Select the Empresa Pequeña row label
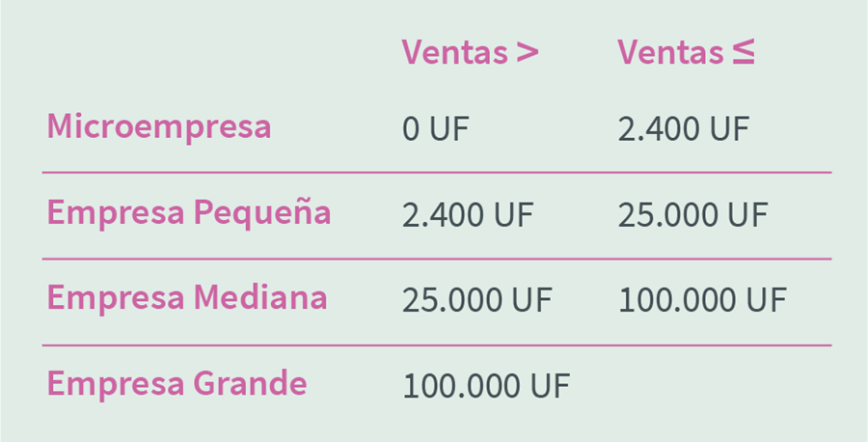Image resolution: width=868 pixels, height=442 pixels. (x=189, y=212)
